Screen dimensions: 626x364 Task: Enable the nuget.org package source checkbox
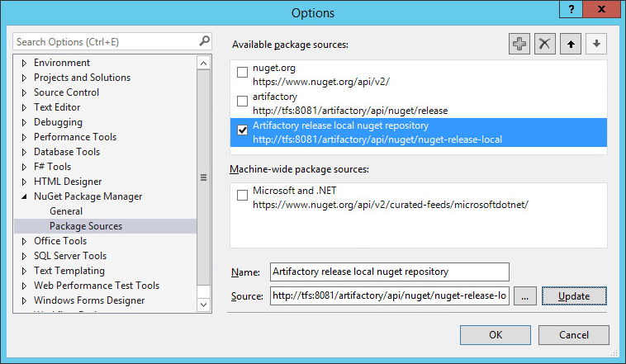[x=242, y=73]
